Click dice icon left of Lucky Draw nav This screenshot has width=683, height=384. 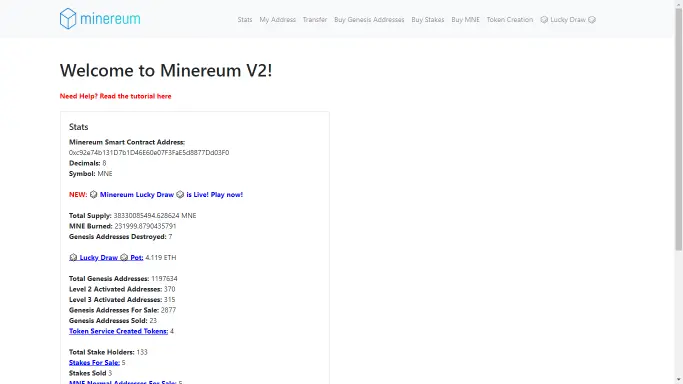pyautogui.click(x=544, y=20)
